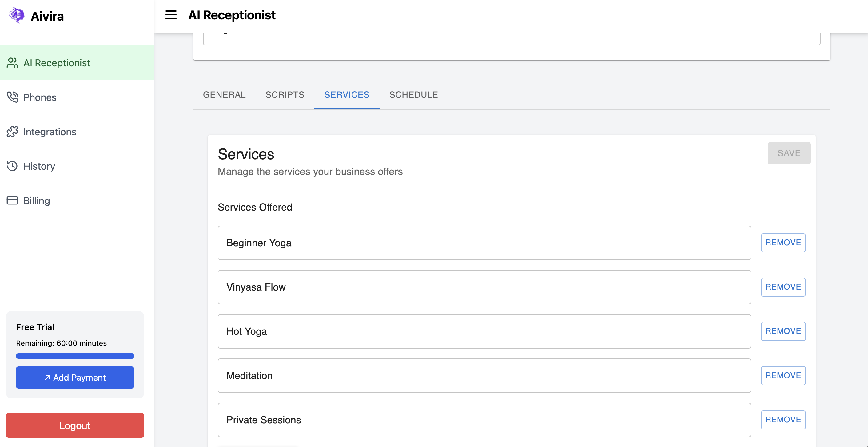Click the Billing credit card icon
The width and height of the screenshot is (868, 447).
[12, 200]
